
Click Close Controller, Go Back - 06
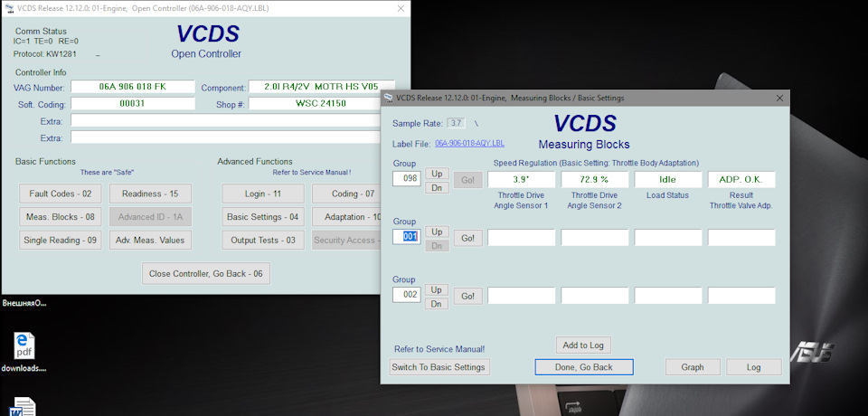[206, 274]
